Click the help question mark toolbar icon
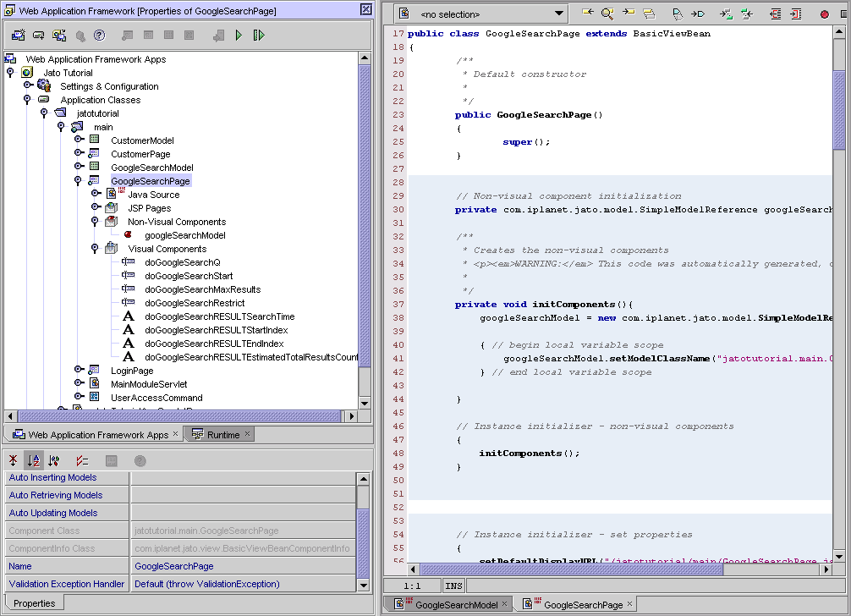The image size is (851, 616). (100, 36)
